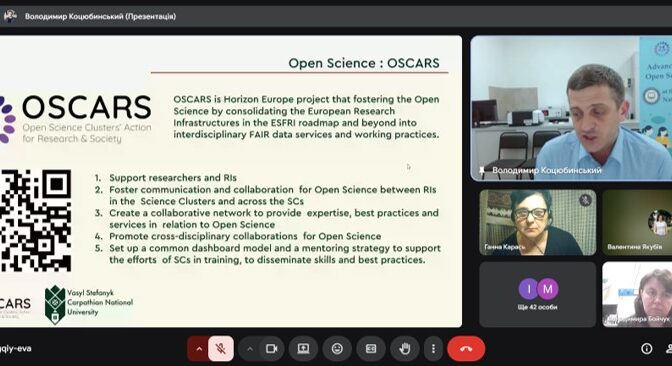This screenshot has height=366, width=672.
Task: Click the OSCARS QR code on slide
Action: pyautogui.click(x=36, y=220)
